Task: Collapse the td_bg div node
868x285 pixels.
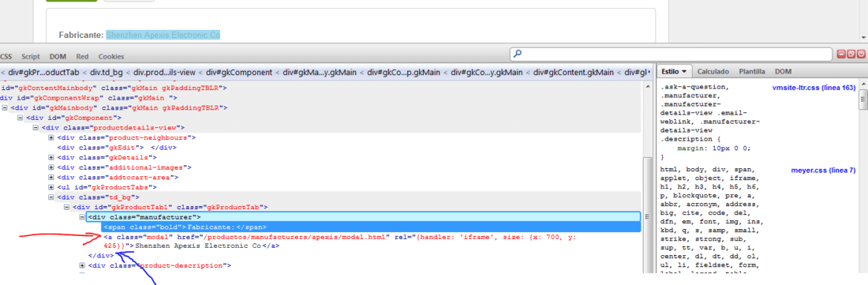Action: tap(51, 197)
